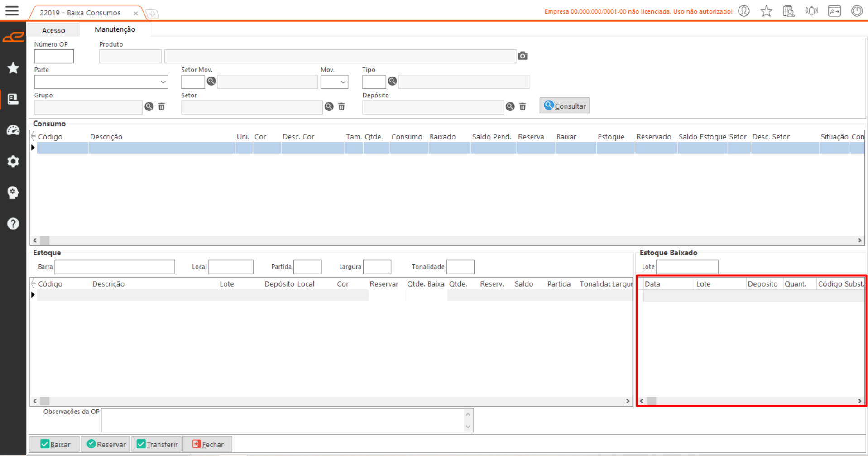The image size is (868, 456).
Task: Switch to the Acesso tab
Action: (x=53, y=30)
